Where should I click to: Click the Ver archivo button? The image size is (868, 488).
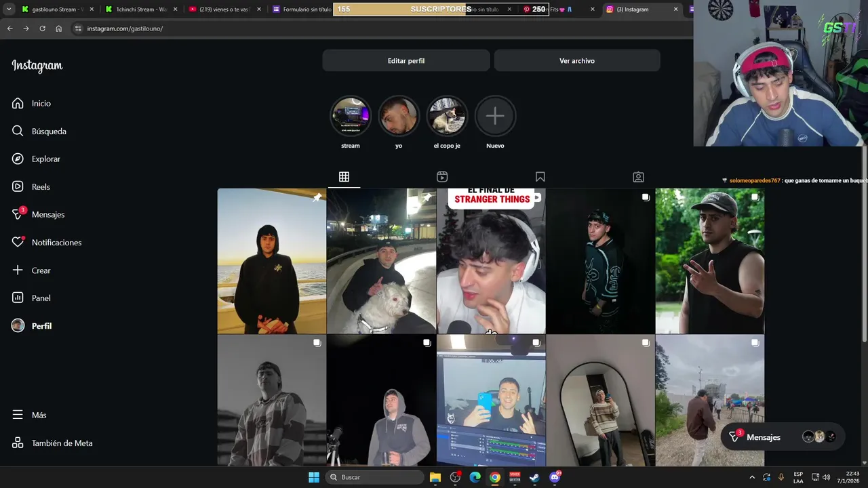click(x=577, y=60)
